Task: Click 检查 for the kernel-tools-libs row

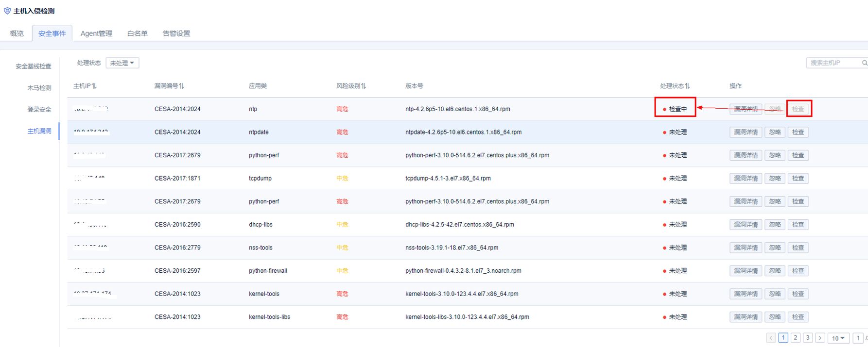Action: click(798, 317)
